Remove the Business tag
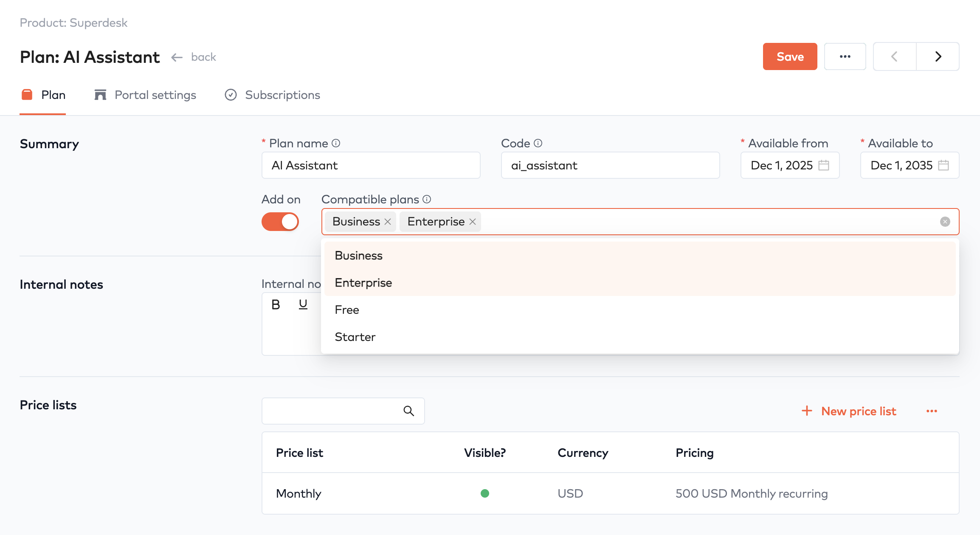This screenshot has width=980, height=535. click(388, 222)
